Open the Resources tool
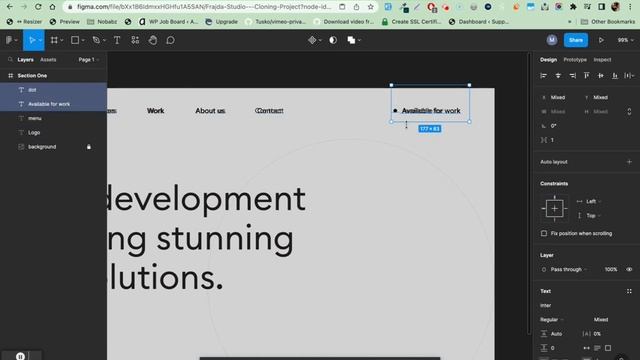The image size is (640, 360). tap(135, 40)
